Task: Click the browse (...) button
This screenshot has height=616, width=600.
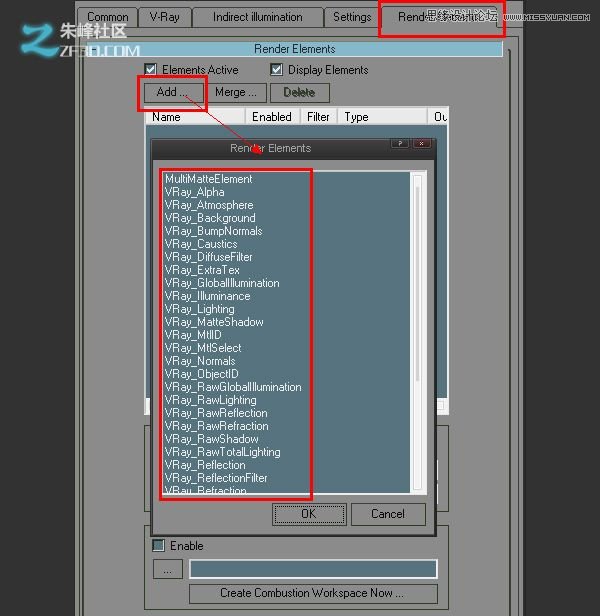Action: [168, 569]
